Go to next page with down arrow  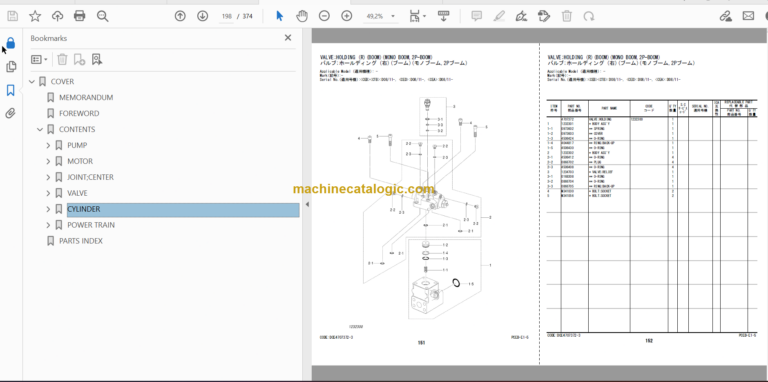pyautogui.click(x=202, y=16)
